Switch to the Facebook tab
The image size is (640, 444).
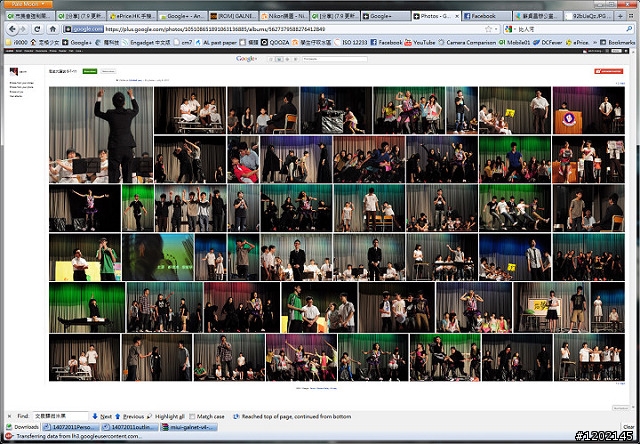tap(487, 16)
